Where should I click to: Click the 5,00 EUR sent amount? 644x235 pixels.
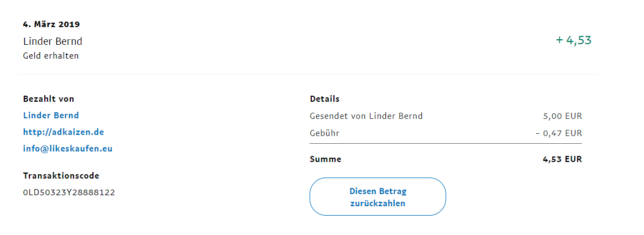click(563, 116)
